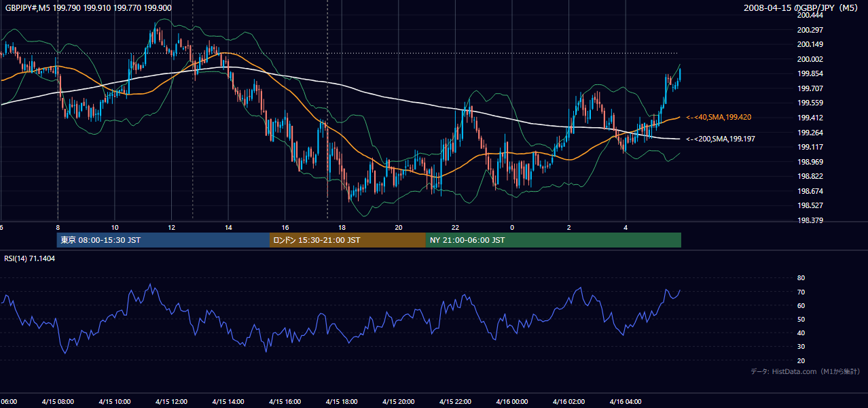Click RSI scale value 50
868x408 pixels.
point(801,319)
